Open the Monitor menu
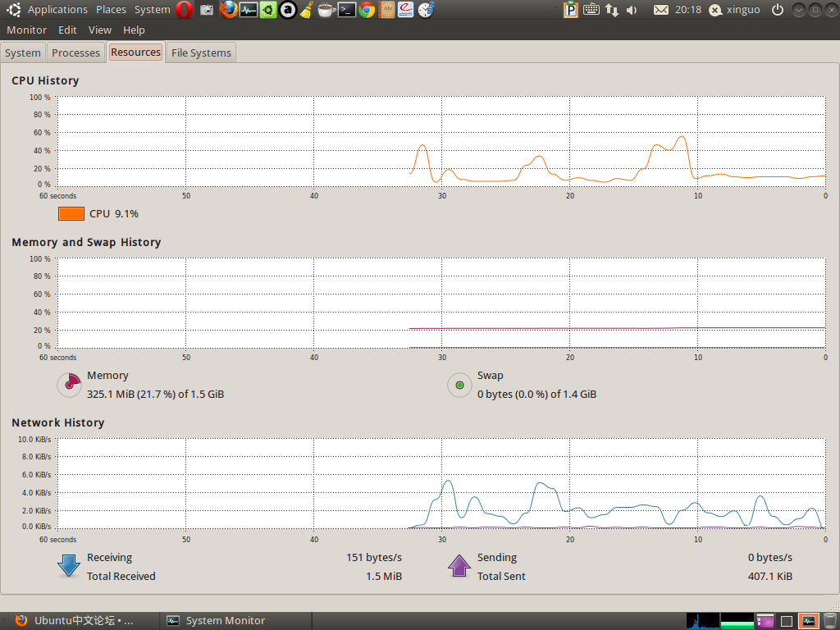Viewport: 840px width, 630px height. (x=27, y=30)
